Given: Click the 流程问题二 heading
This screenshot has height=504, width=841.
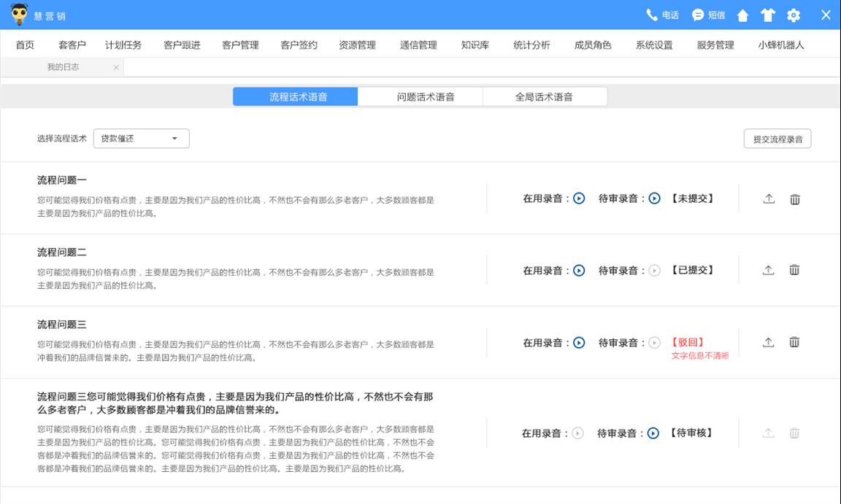Looking at the screenshot, I should pos(61,252).
